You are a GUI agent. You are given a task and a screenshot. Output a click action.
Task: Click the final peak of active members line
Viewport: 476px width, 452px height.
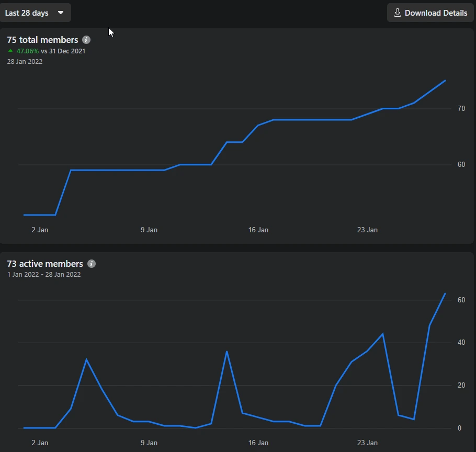click(x=445, y=293)
